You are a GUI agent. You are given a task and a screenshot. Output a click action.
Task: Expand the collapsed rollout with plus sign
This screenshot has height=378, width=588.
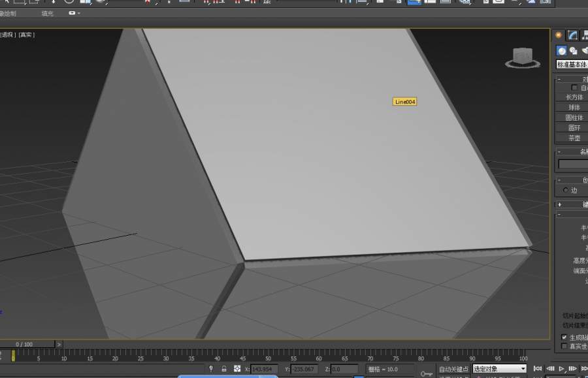[x=559, y=204]
